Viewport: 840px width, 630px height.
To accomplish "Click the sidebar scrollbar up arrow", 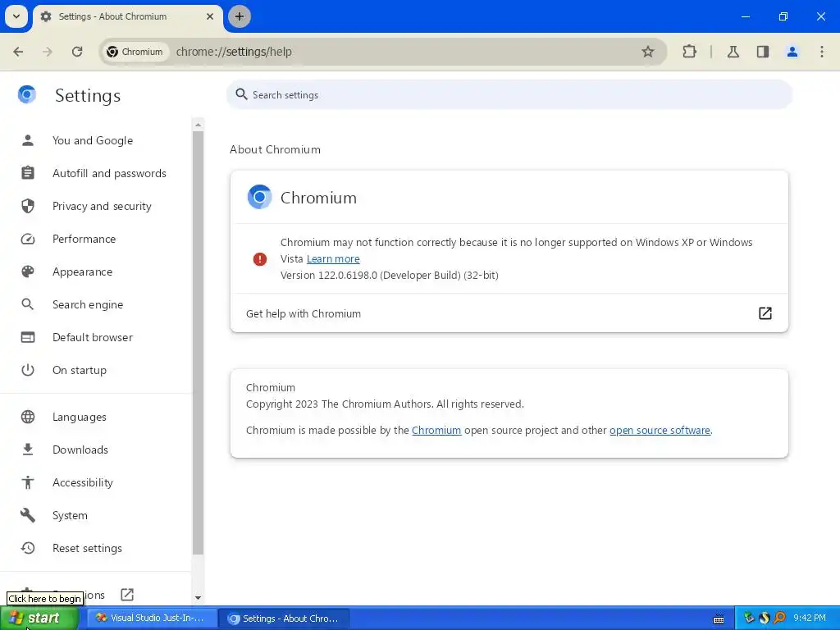I will coord(199,125).
